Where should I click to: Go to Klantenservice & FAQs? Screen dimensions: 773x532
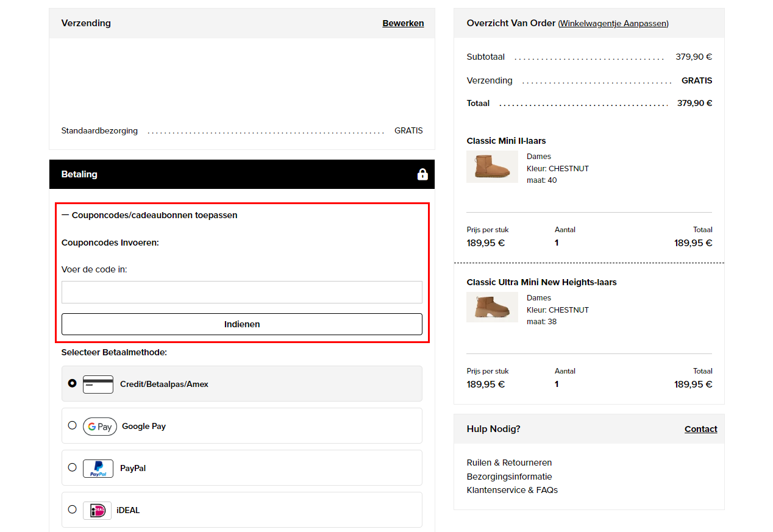[x=512, y=490]
